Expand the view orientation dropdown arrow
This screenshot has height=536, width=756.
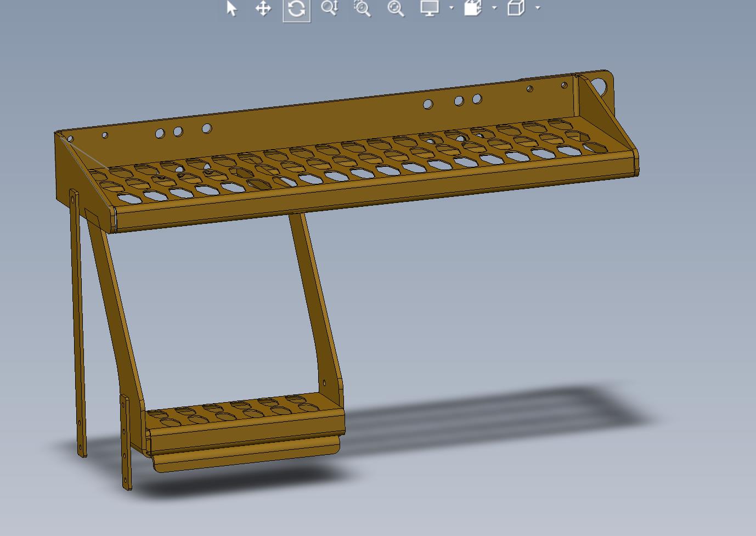538,8
